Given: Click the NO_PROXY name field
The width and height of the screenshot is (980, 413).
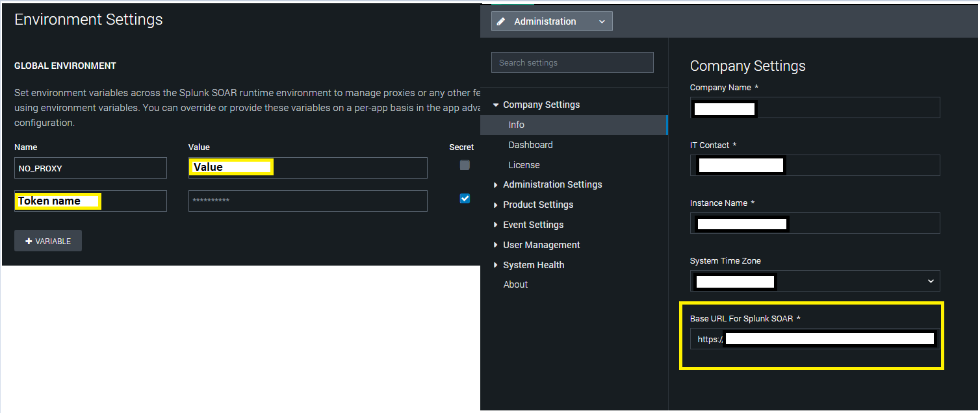Looking at the screenshot, I should click(90, 168).
